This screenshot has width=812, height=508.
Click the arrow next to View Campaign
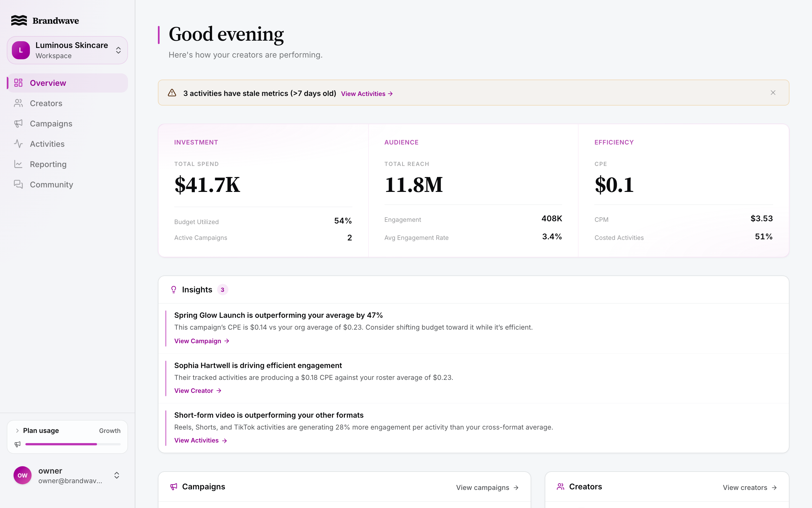[227, 341]
